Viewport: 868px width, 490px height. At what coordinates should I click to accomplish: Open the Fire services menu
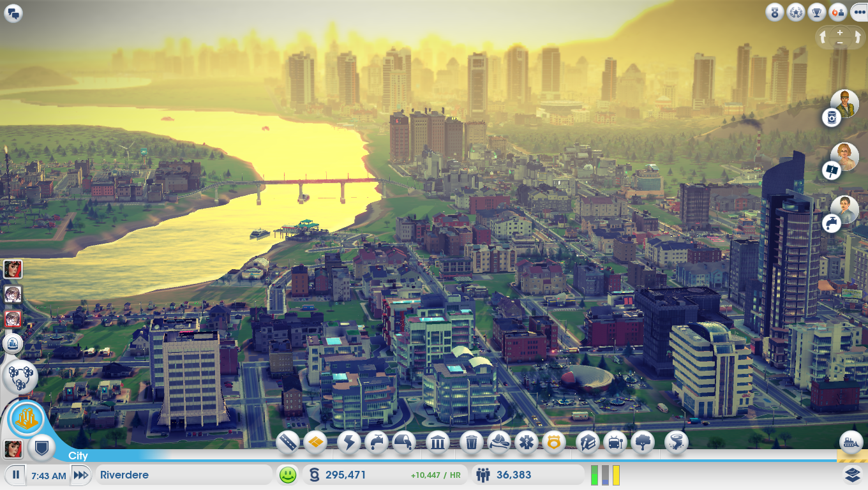coord(499,442)
